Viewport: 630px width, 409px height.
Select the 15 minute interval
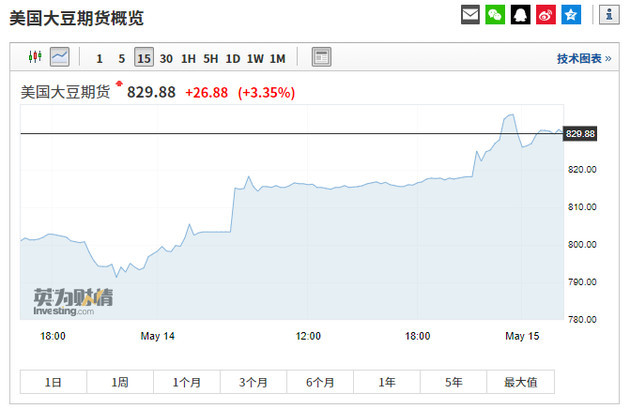[144, 58]
